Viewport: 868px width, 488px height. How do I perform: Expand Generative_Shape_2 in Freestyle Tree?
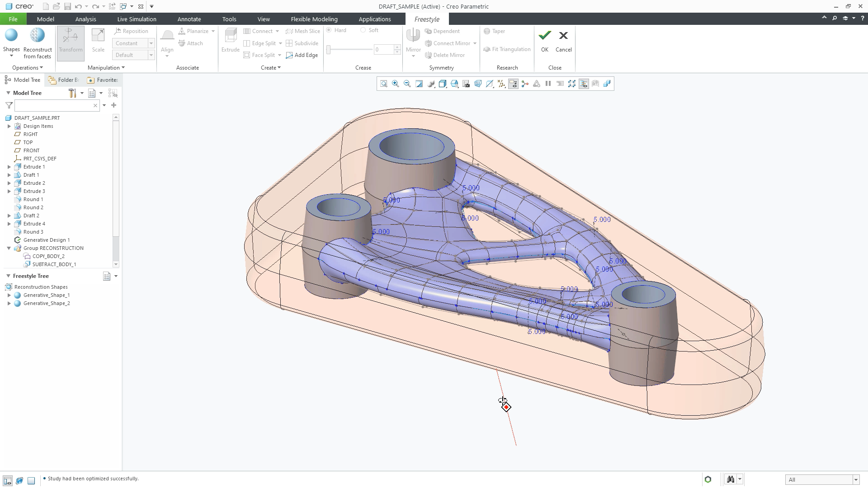point(9,303)
